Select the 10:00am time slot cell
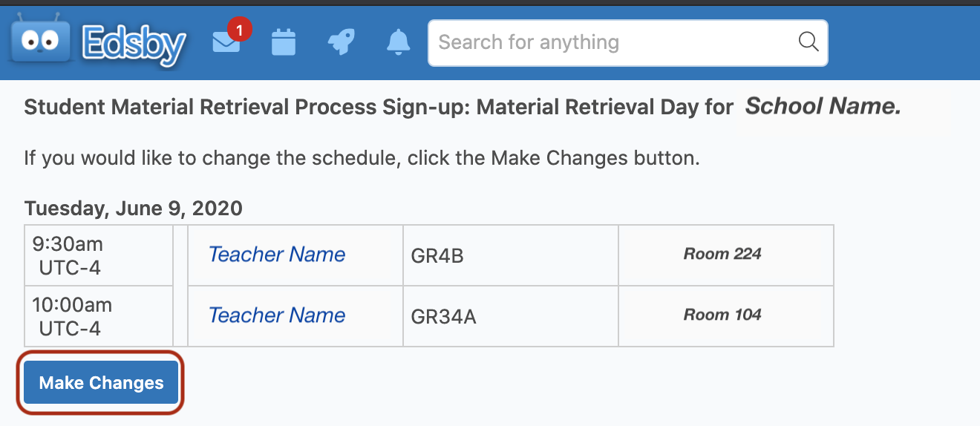The height and width of the screenshot is (426, 980). (x=99, y=317)
